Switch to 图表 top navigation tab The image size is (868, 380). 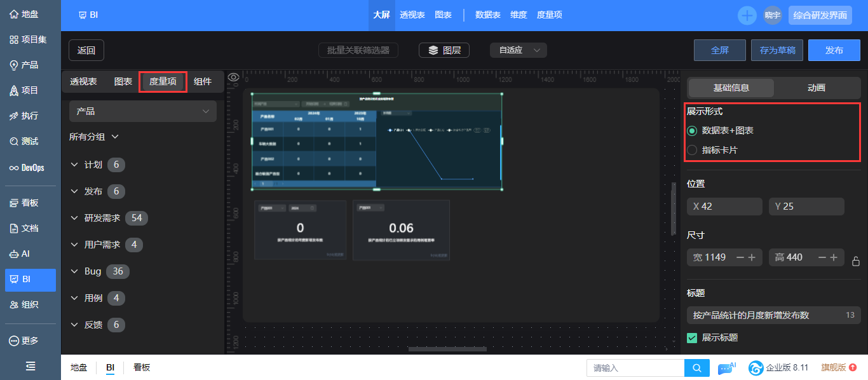tap(443, 15)
